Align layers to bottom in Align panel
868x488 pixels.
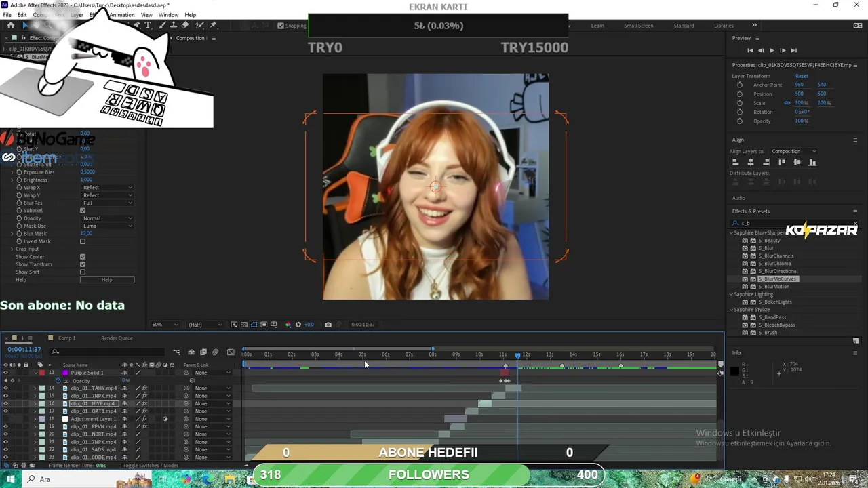(x=812, y=162)
